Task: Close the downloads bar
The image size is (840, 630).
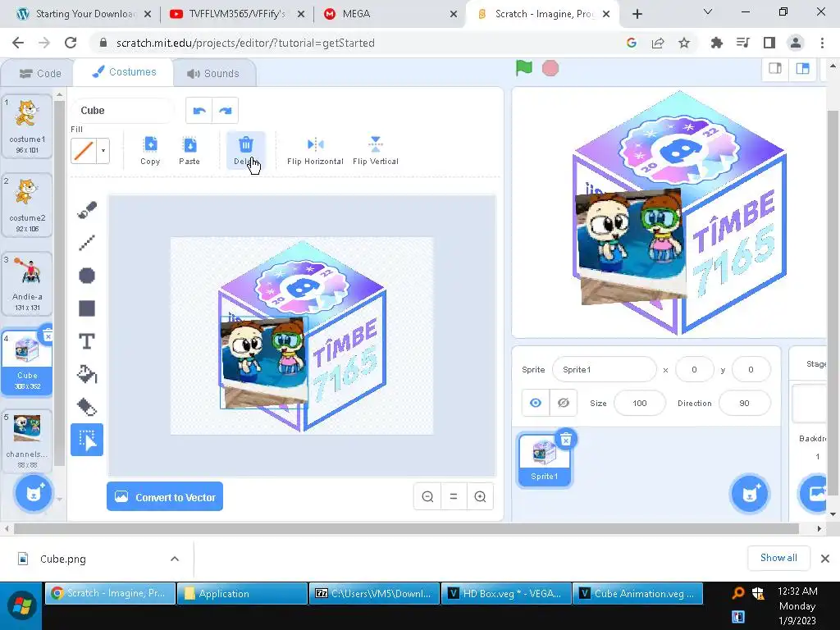Action: point(825,559)
